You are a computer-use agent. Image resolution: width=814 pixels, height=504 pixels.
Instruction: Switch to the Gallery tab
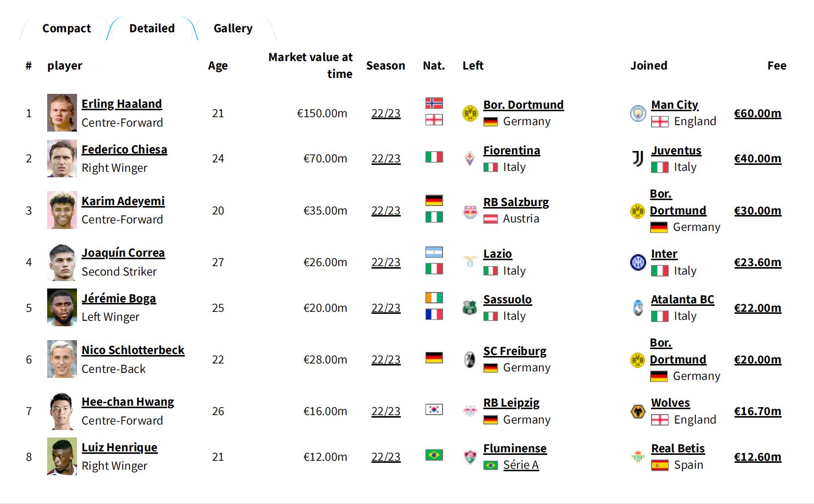(x=233, y=28)
